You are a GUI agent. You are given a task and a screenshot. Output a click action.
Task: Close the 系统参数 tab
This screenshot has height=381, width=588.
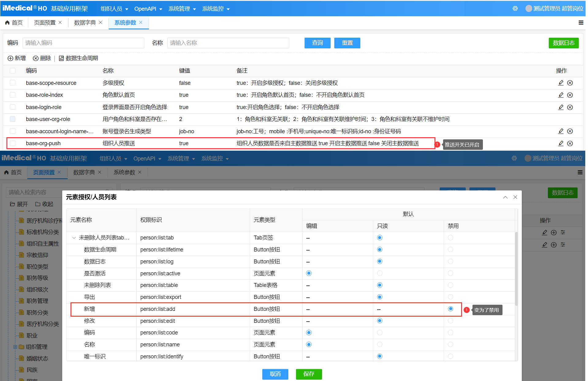point(141,22)
